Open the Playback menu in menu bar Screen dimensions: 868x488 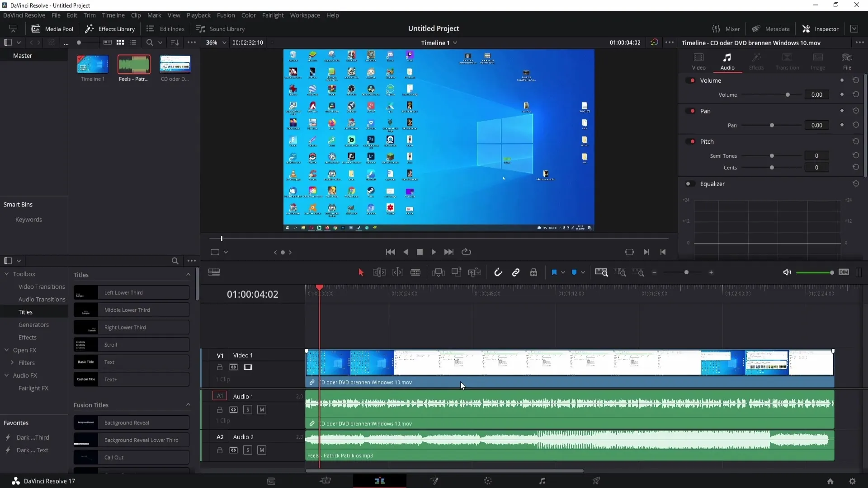pyautogui.click(x=198, y=15)
